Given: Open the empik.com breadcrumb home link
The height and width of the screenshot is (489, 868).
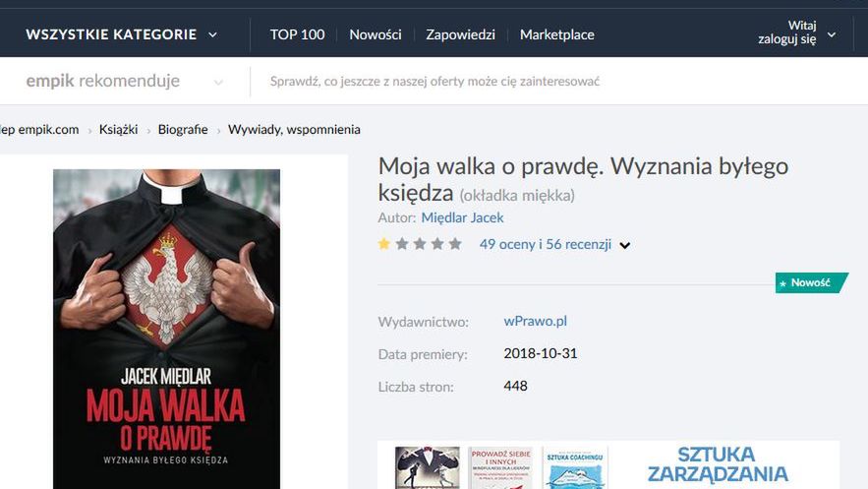Looking at the screenshot, I should coord(39,130).
